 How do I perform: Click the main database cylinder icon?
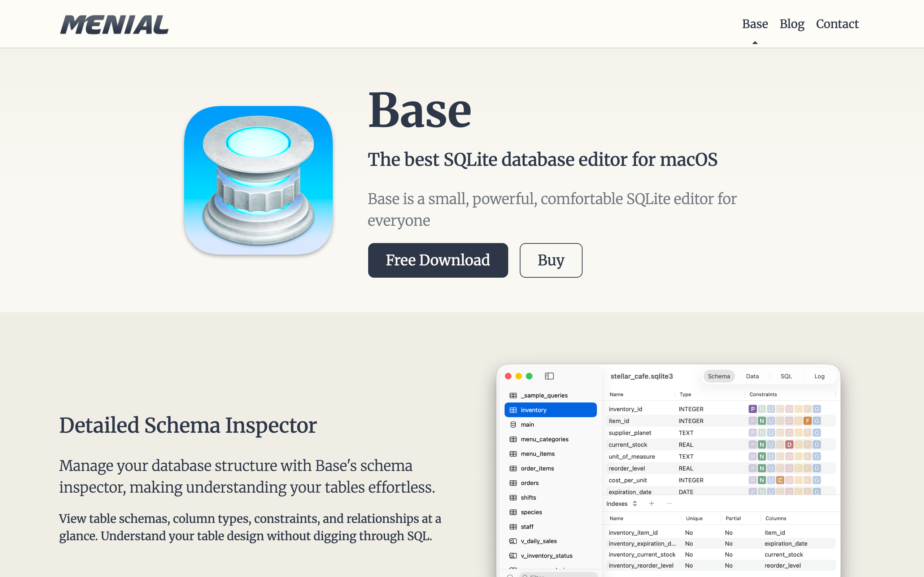[x=513, y=424]
